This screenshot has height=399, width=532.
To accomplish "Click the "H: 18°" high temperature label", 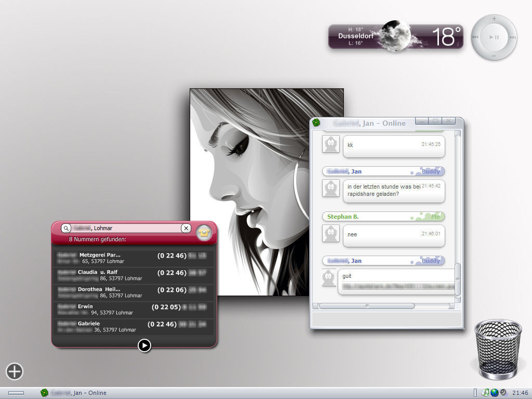I will pos(355,30).
